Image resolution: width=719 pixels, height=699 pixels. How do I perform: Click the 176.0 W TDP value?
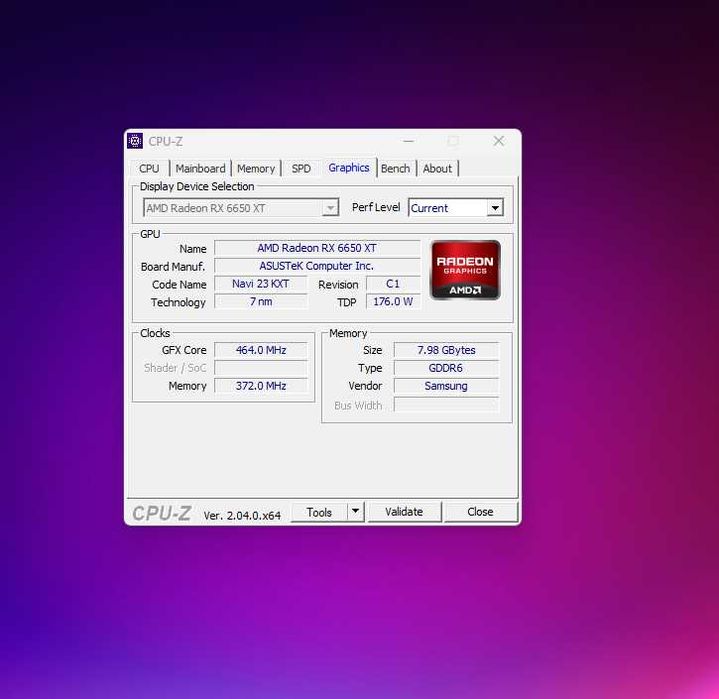[393, 302]
